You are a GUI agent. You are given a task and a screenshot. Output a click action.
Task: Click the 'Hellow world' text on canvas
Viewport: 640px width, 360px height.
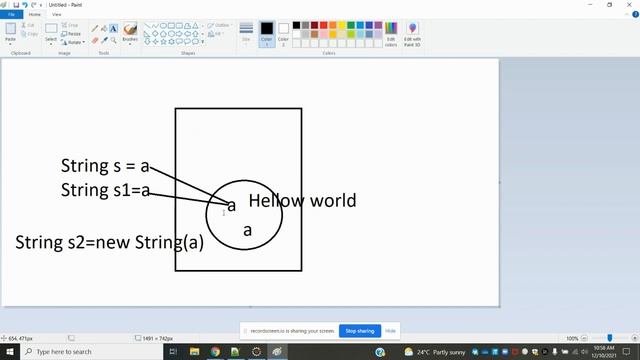click(x=302, y=200)
